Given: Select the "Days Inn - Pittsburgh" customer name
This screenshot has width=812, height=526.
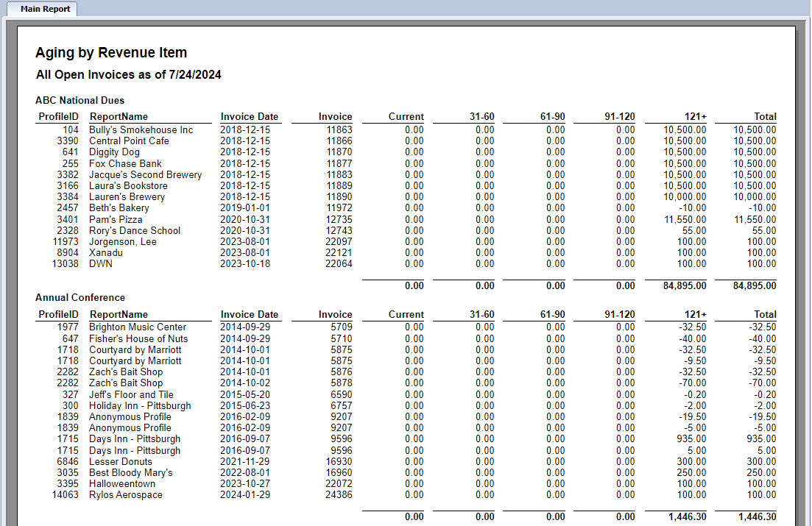Looking at the screenshot, I should 135,439.
